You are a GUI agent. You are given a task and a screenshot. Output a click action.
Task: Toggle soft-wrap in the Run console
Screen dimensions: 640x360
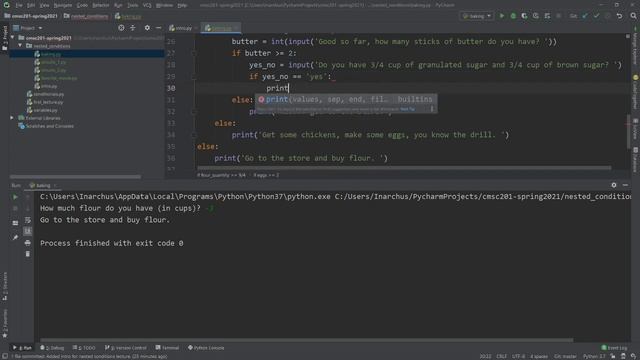click(x=27, y=220)
